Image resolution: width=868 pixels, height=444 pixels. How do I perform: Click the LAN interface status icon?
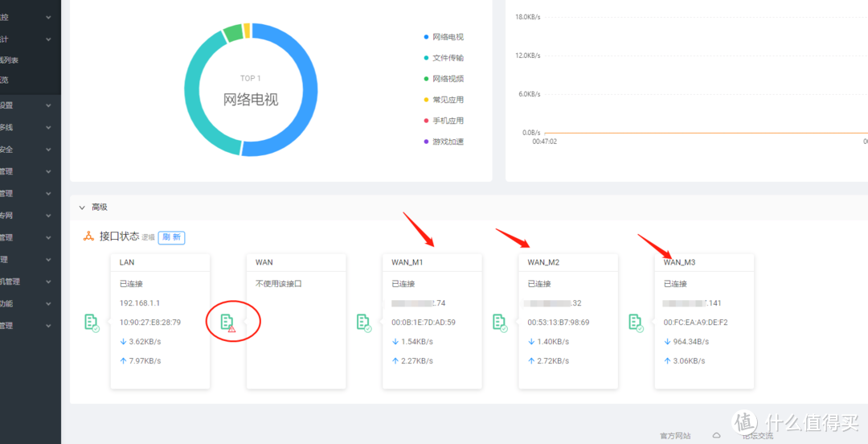coord(92,322)
